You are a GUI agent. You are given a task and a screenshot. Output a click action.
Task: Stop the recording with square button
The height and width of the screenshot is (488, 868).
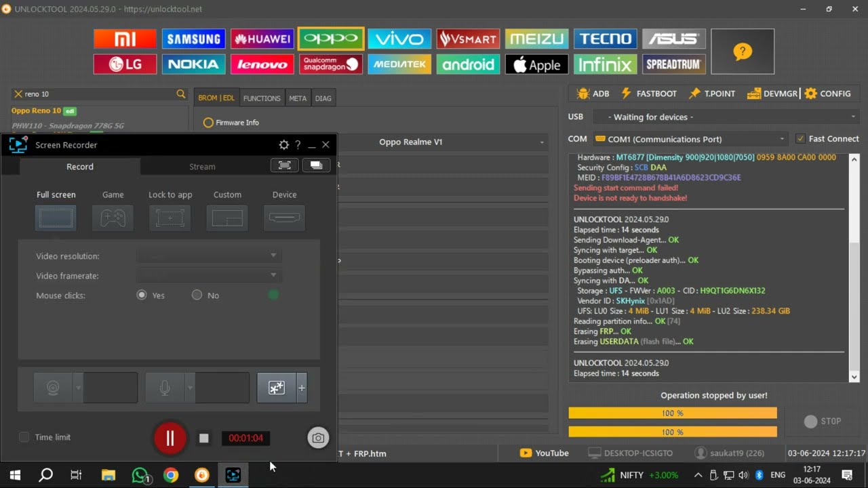(x=203, y=438)
